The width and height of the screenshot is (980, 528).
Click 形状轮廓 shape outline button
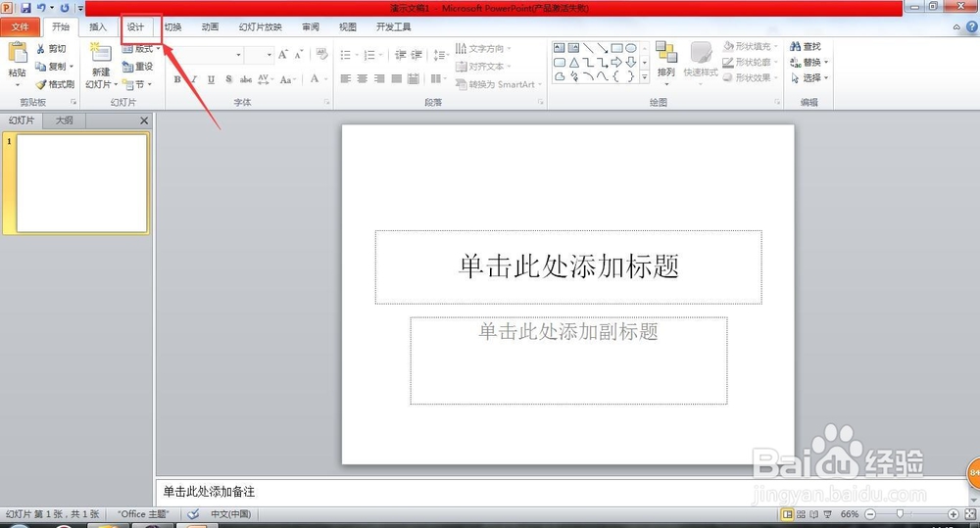(x=750, y=62)
